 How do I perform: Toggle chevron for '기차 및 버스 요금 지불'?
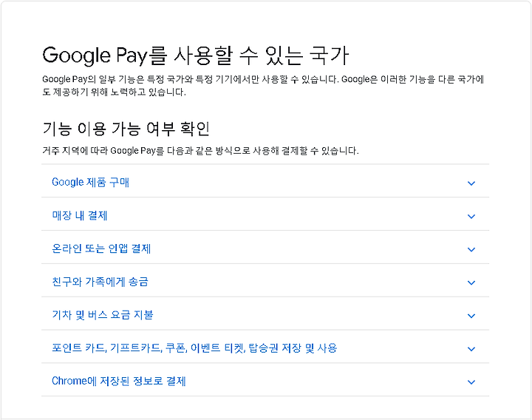[x=471, y=316]
